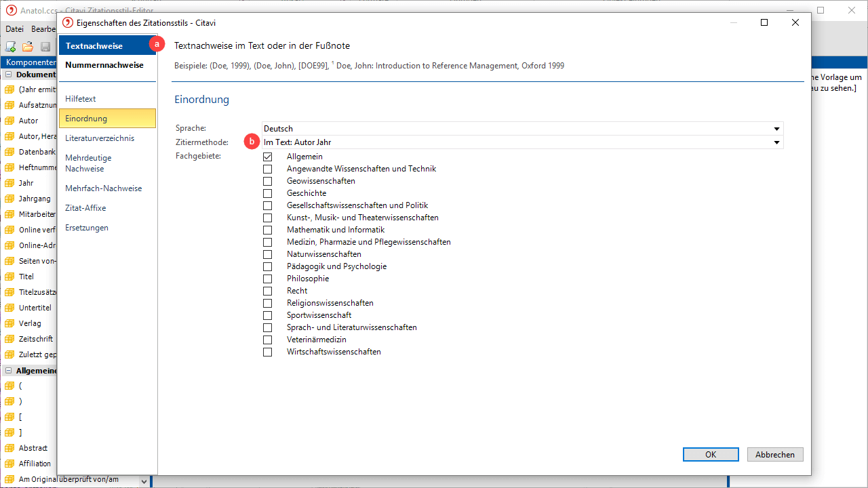868x488 pixels.
Task: Open the Zitiermethode dropdown
Action: (x=776, y=142)
